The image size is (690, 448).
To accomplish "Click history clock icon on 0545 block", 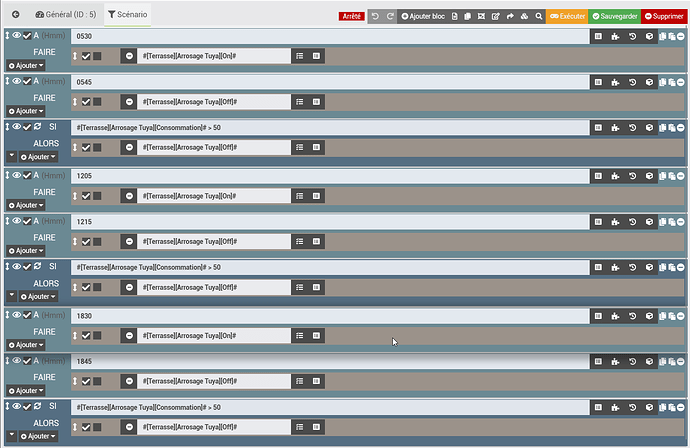I will [632, 82].
